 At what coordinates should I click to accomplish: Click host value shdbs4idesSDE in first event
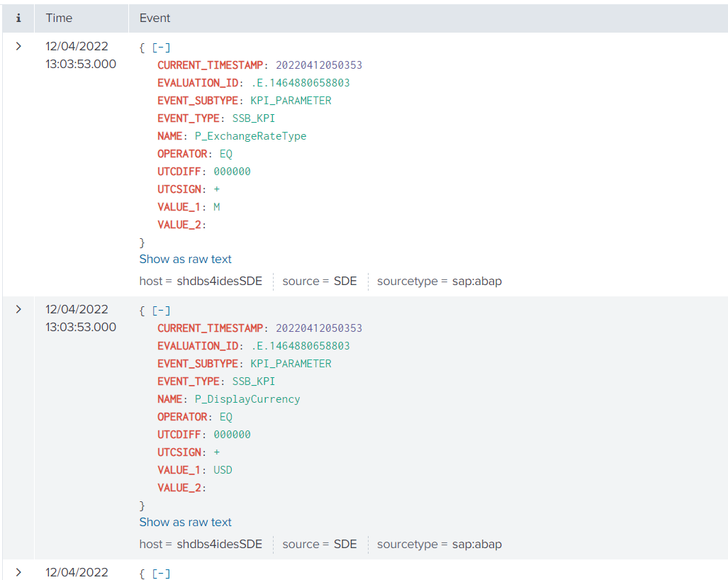(x=219, y=281)
